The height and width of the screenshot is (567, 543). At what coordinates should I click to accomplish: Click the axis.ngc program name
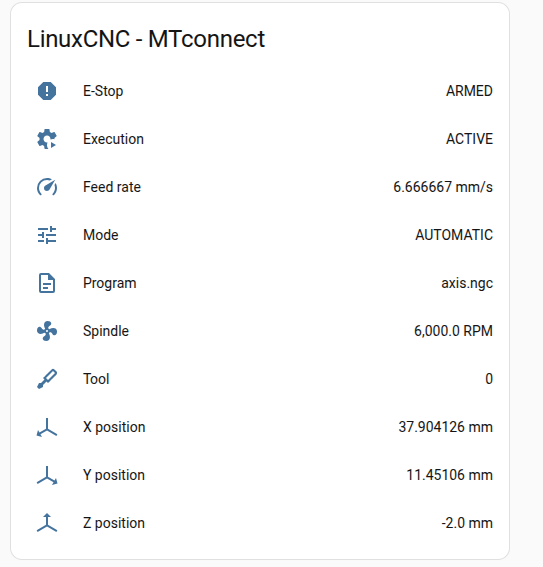tap(467, 284)
